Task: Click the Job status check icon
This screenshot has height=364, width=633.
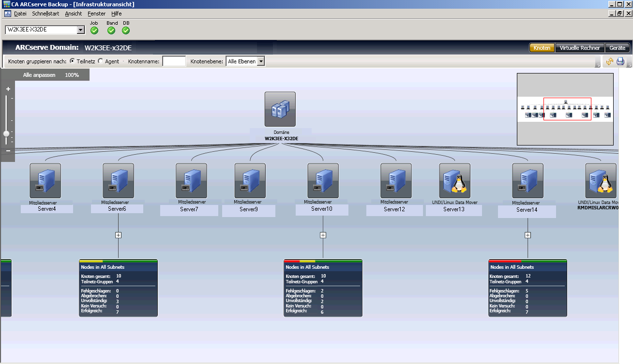Action: point(94,30)
